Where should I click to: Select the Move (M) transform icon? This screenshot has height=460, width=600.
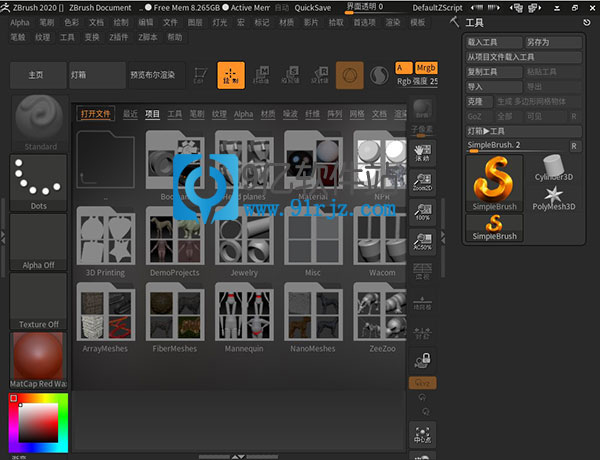pos(261,75)
